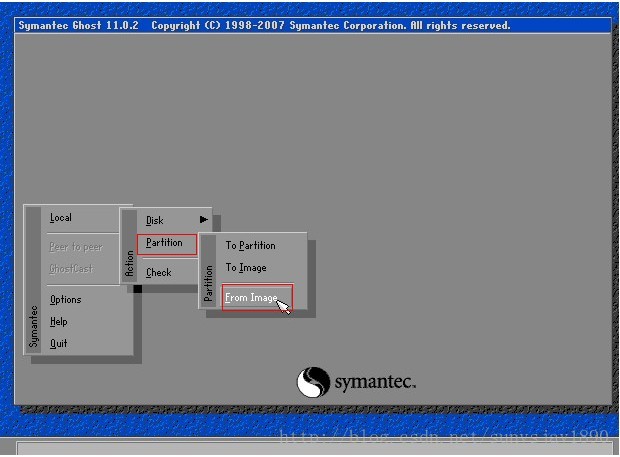Open the Disk submenu item
Viewport: 620px width, 457px height.
tap(155, 220)
